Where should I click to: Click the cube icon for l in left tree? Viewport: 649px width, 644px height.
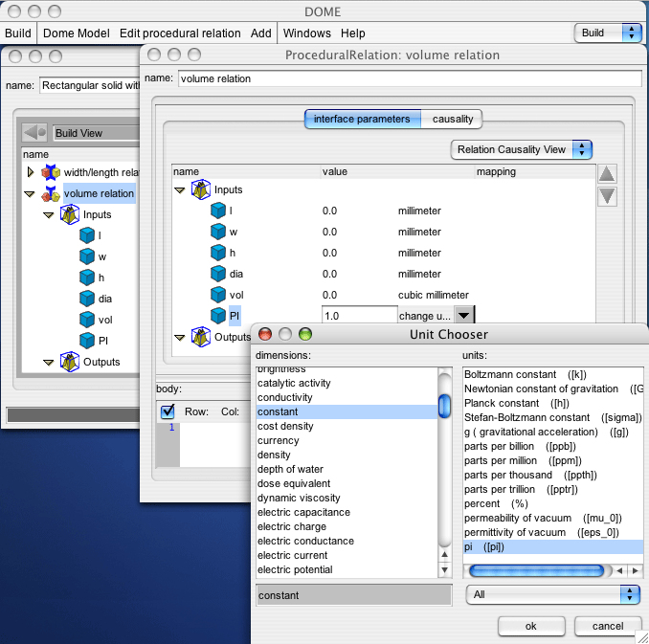87,235
